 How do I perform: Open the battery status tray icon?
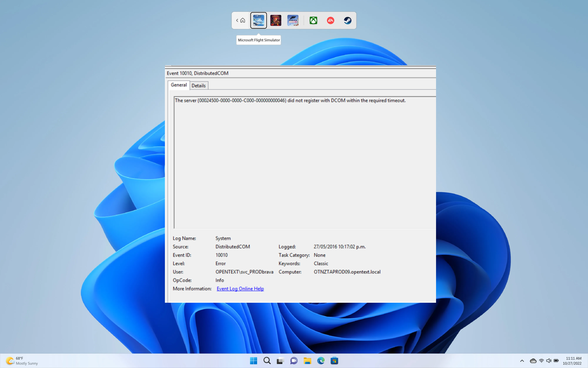click(556, 361)
